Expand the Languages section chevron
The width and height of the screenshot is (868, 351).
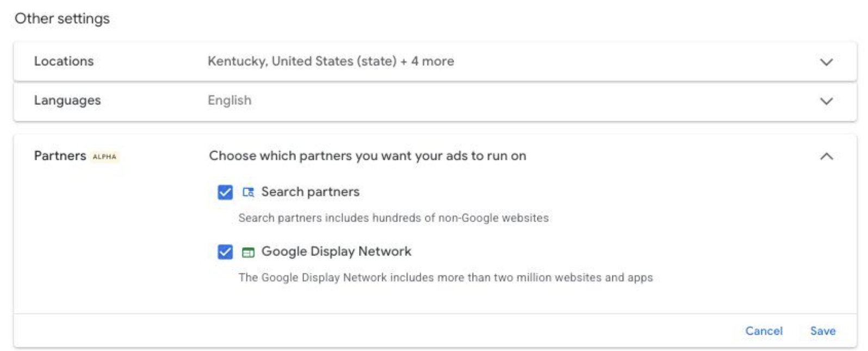tap(826, 101)
